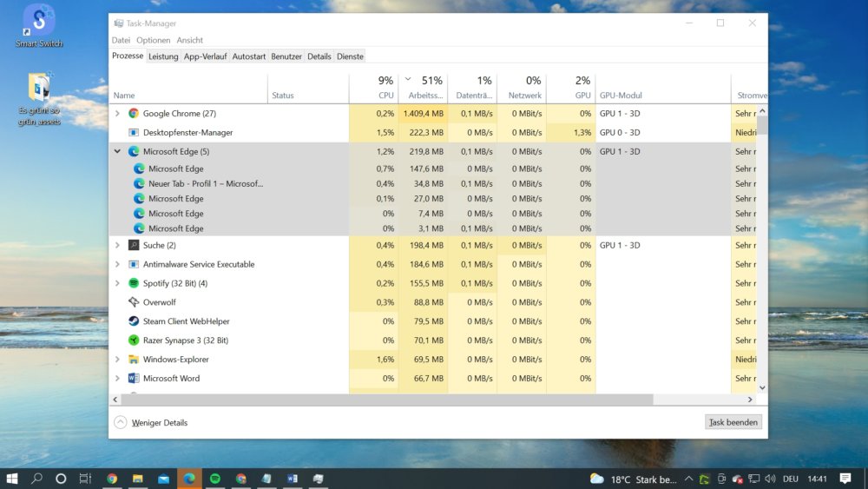Click the Neuer Tab - Profil 1 Edge icon
868x489 pixels.
(x=139, y=183)
